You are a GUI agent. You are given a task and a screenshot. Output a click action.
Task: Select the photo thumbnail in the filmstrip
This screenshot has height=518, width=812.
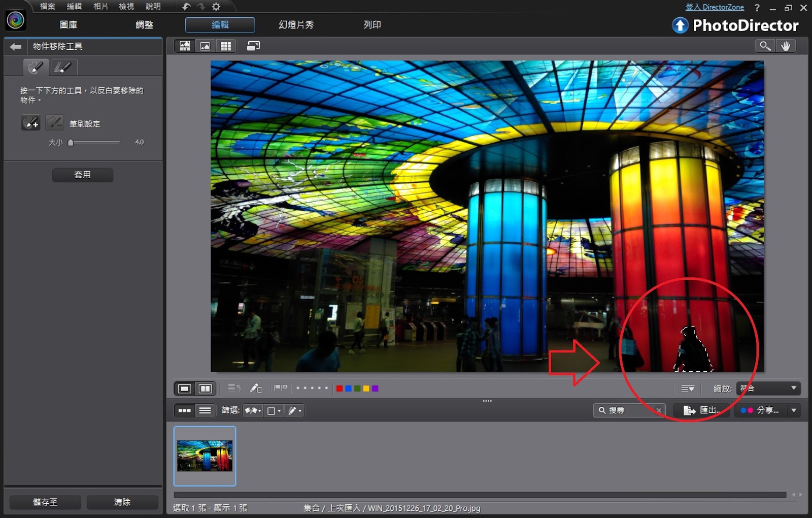205,456
